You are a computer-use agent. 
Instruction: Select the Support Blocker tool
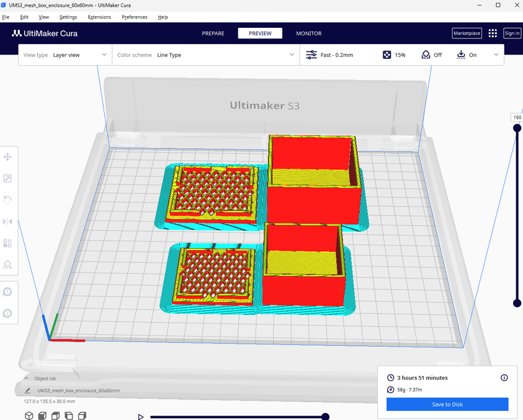click(7, 265)
